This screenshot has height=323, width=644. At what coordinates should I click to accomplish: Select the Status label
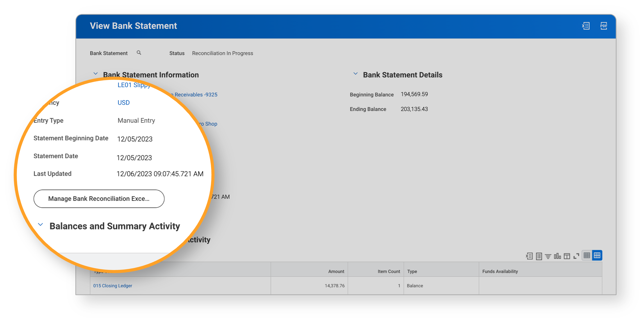[177, 53]
